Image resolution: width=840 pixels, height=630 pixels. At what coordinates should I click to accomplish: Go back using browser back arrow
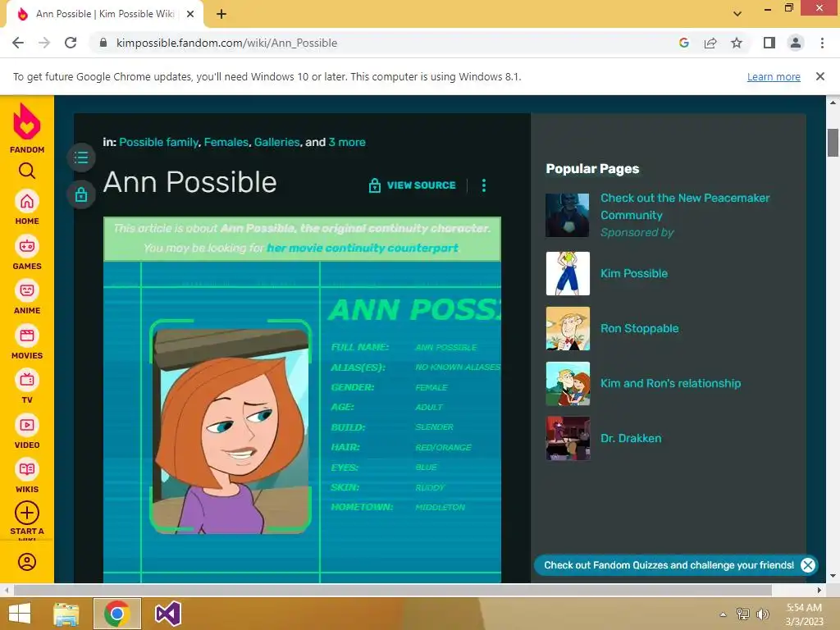[x=18, y=43]
